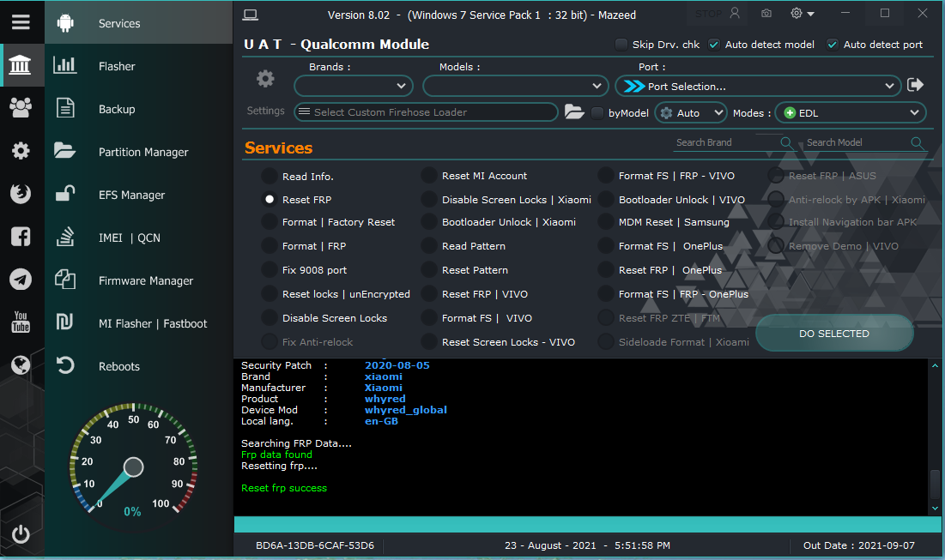Click the MI Flasher logo icon
Viewport: 945px width, 560px height.
tap(65, 322)
